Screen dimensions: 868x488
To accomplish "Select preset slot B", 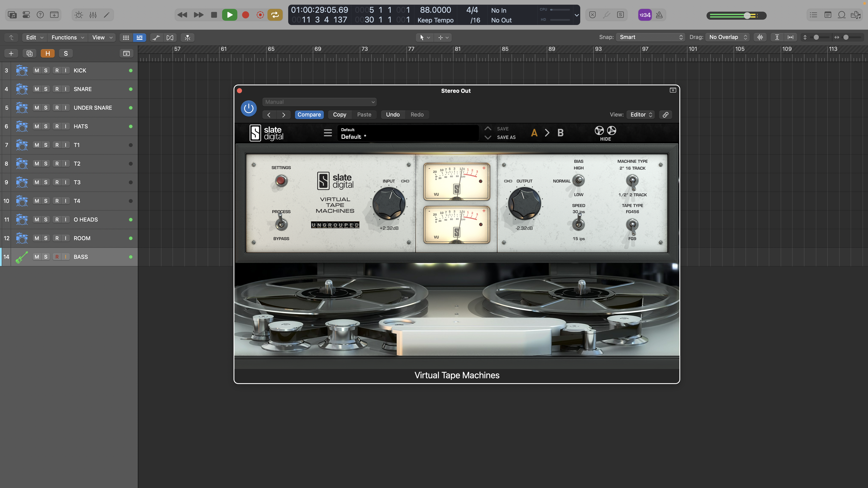I will tap(560, 133).
